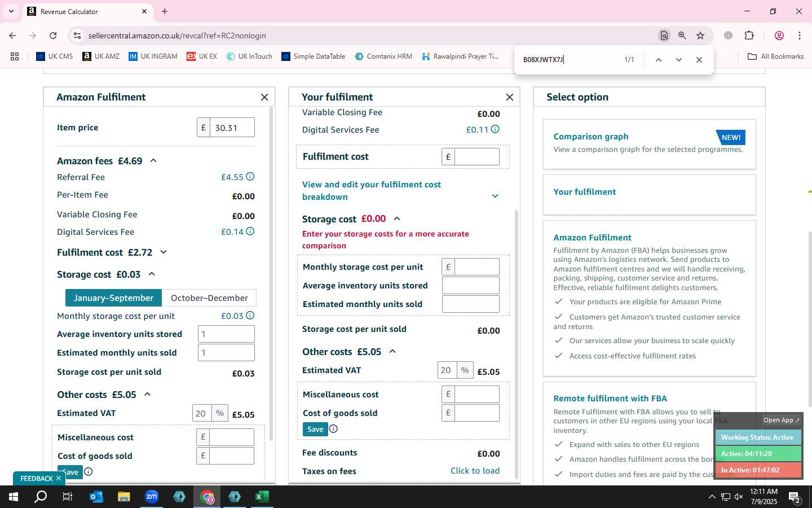Screen dimensions: 812x508
Task: Select October–December storage period
Action: click(x=209, y=297)
